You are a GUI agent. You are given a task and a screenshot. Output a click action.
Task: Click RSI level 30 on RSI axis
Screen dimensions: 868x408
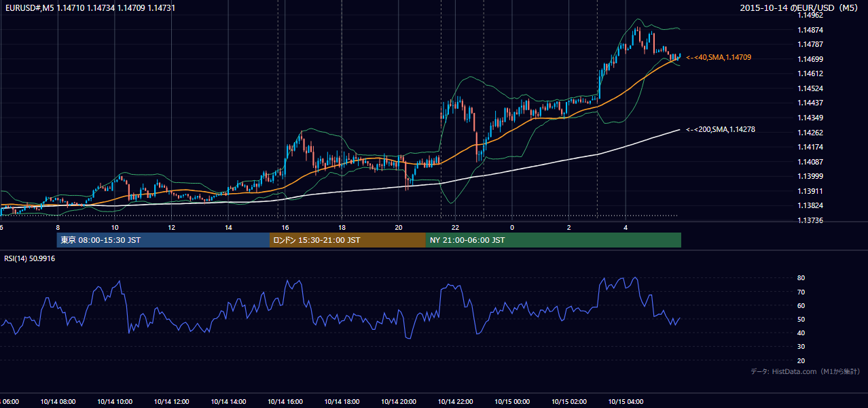[x=801, y=347]
